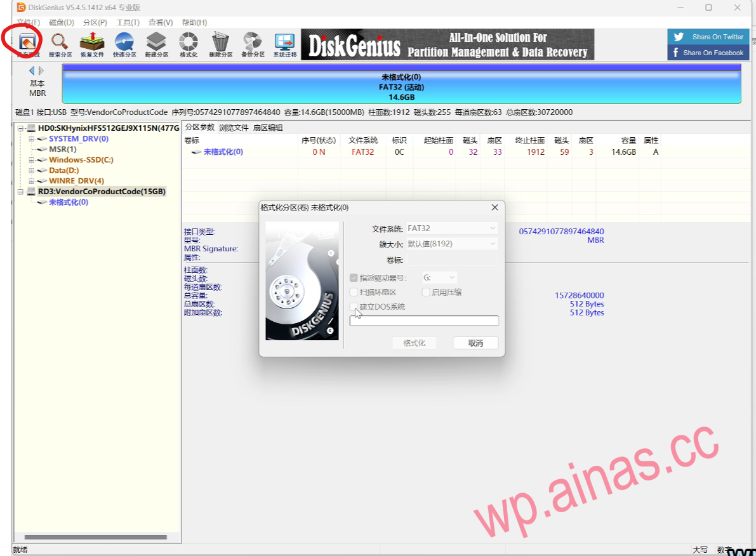The height and width of the screenshot is (556, 756).
Task: Open the 文件(F) menu
Action: [29, 23]
